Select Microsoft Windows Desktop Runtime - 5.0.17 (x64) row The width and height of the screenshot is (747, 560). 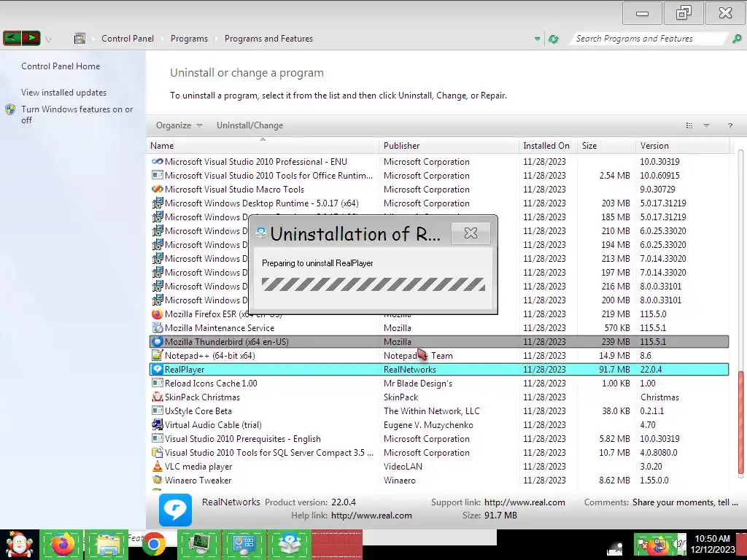point(438,203)
